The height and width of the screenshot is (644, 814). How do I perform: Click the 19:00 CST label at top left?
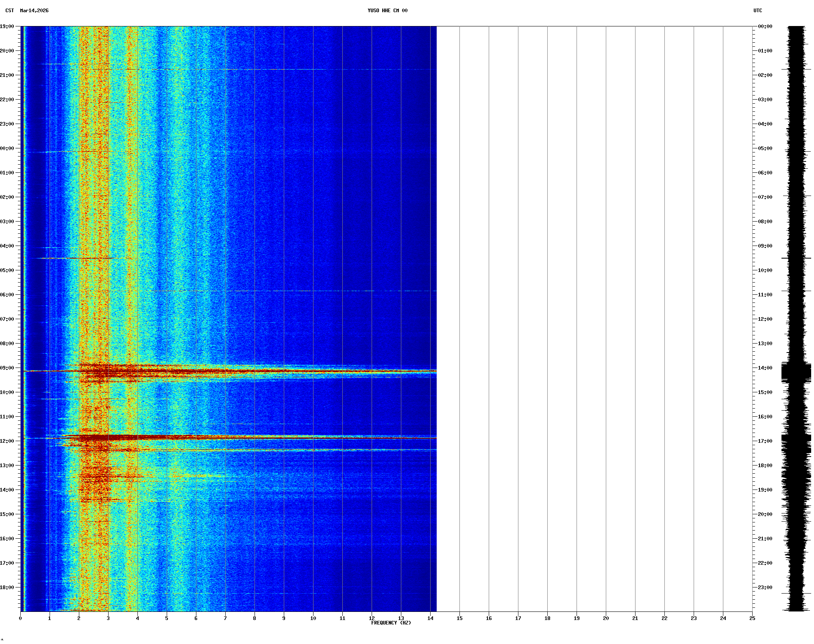coord(7,26)
